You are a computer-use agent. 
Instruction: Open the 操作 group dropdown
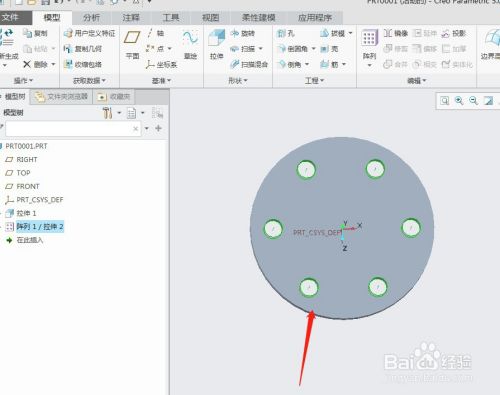(x=23, y=80)
